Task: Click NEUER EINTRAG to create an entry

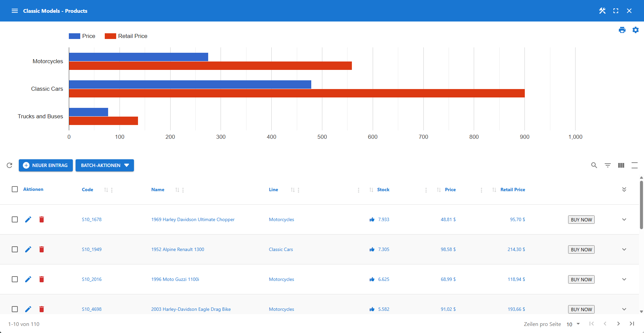Action: click(46, 165)
